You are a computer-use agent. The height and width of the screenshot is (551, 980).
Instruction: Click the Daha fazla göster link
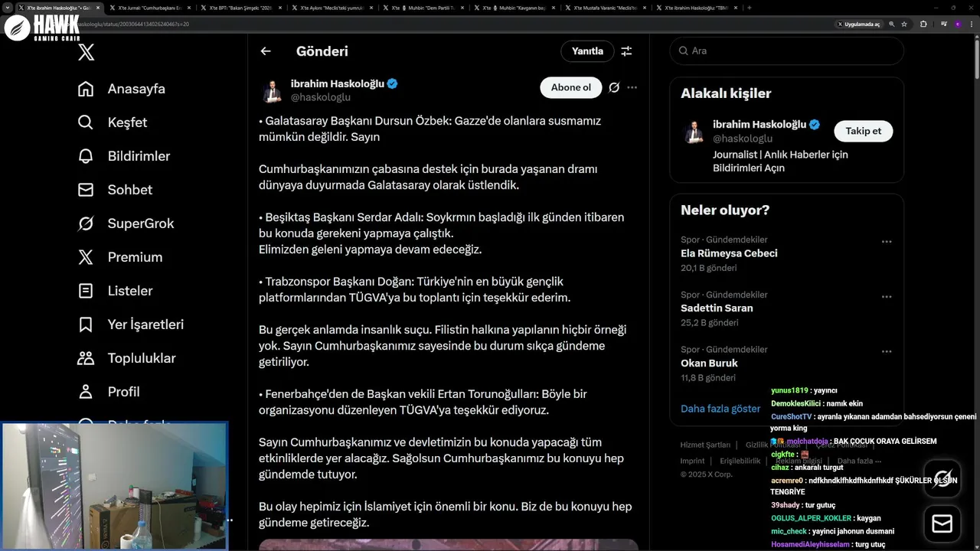pyautogui.click(x=720, y=409)
